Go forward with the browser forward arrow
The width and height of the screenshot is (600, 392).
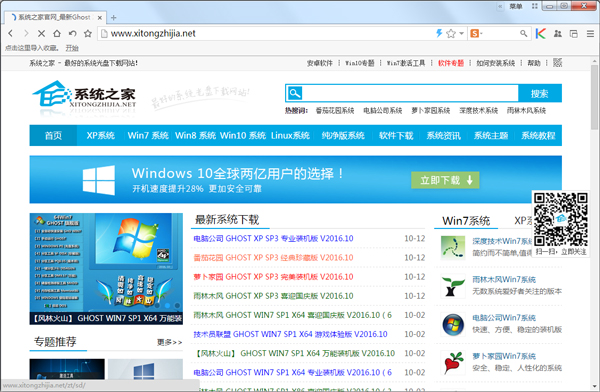[26, 34]
